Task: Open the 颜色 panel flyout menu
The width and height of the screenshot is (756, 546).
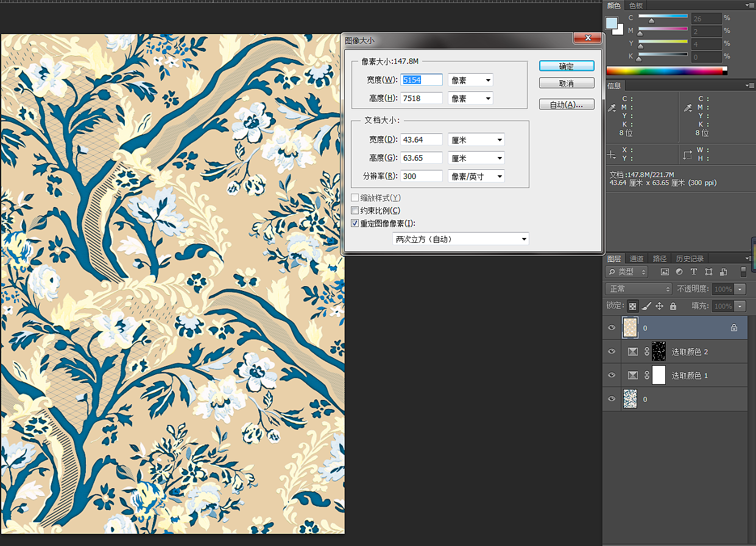Action: tap(749, 5)
